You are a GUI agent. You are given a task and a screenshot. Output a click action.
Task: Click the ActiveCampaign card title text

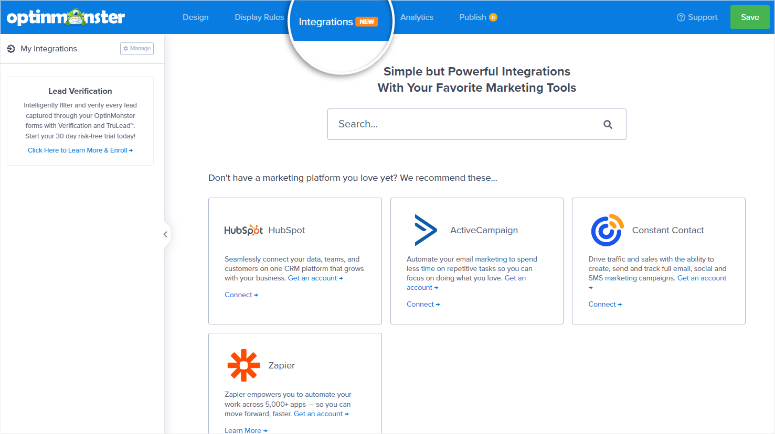pos(484,230)
